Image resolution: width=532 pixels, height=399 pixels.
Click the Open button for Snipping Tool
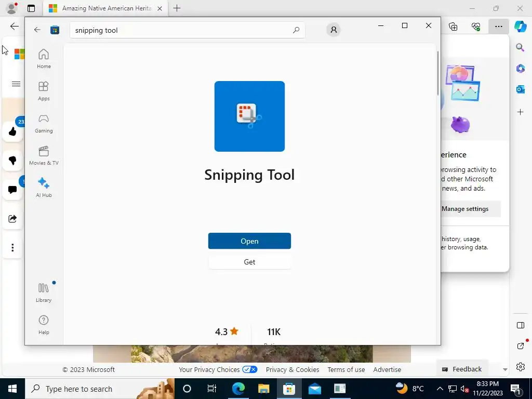(x=249, y=241)
